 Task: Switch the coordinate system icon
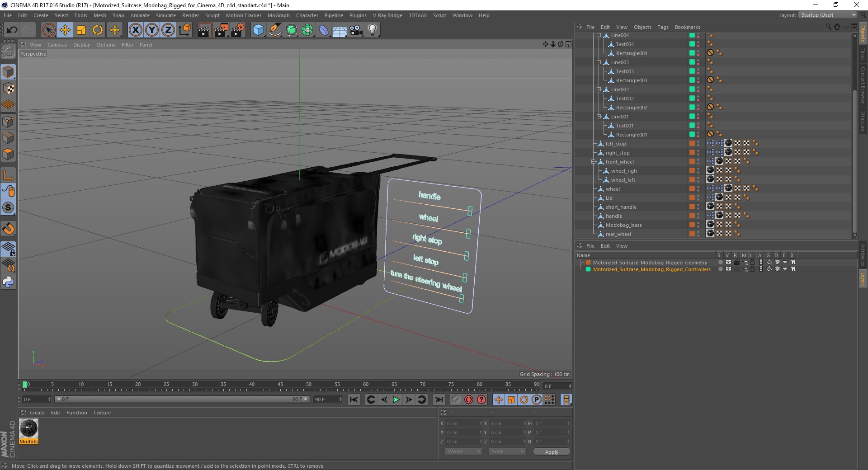click(184, 30)
